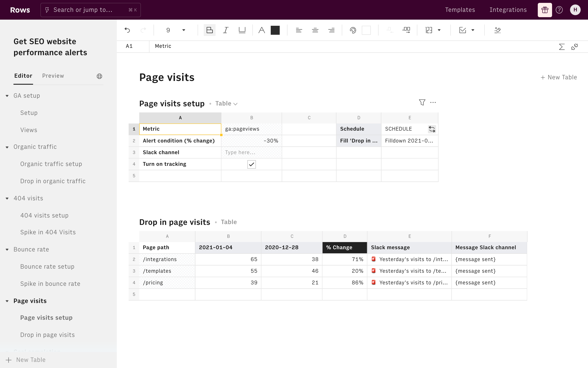Click the formula bar showing Metric
Viewport: 588px width, 368px height.
pyautogui.click(x=352, y=46)
